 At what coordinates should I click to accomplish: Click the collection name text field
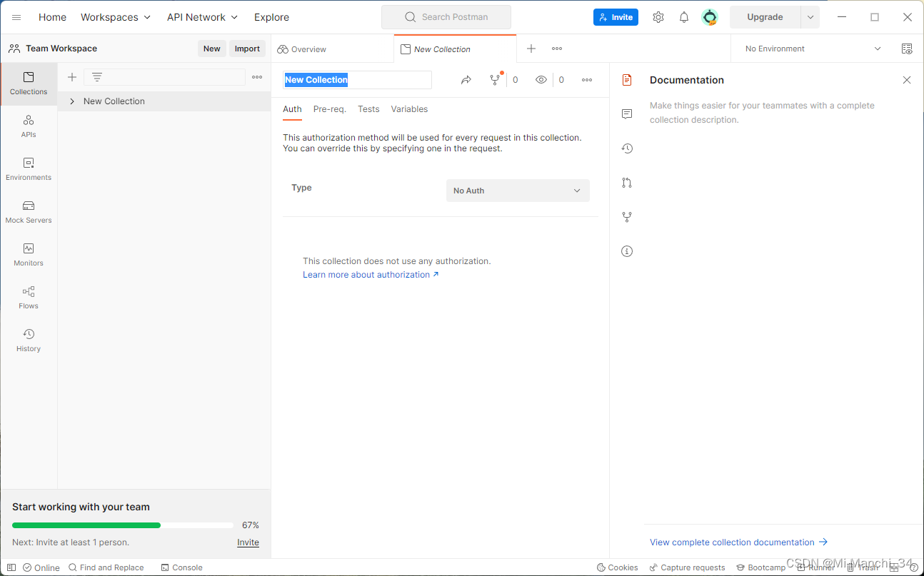click(x=358, y=80)
